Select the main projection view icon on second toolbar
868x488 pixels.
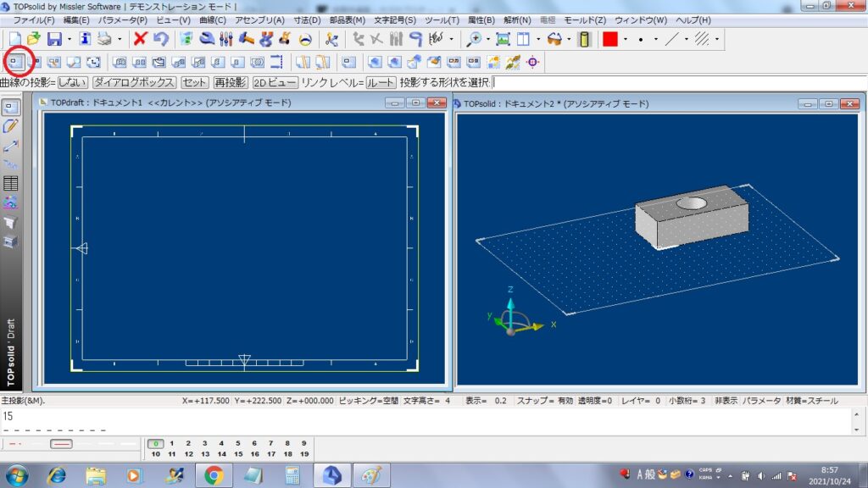point(14,62)
